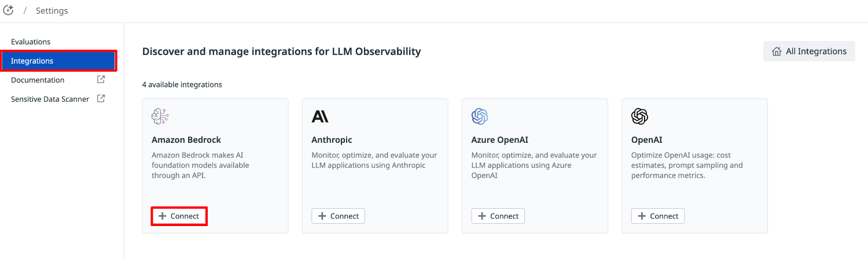Click the Documentation external link icon

pyautogui.click(x=101, y=80)
